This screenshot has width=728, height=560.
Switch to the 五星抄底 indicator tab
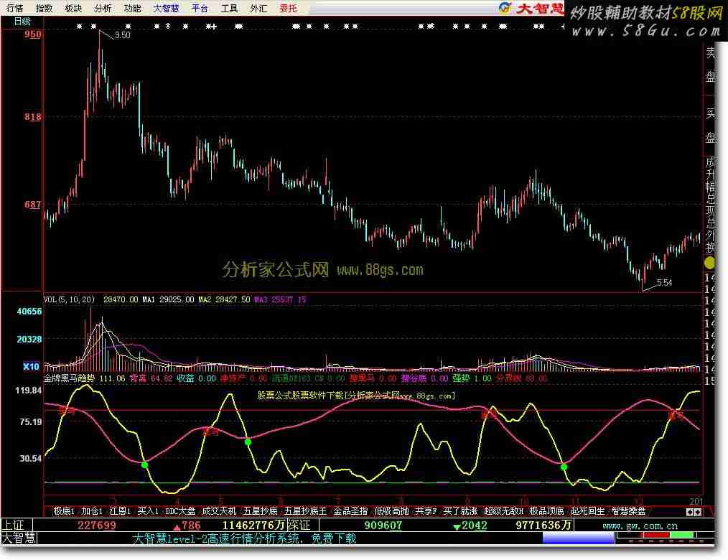261,510
